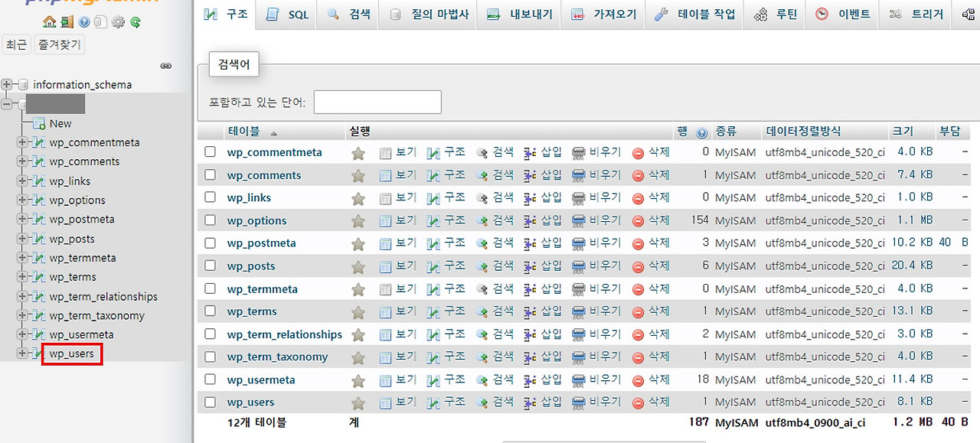The image size is (980, 443).
Task: Check the box next to wp_postmeta
Action: tap(211, 243)
